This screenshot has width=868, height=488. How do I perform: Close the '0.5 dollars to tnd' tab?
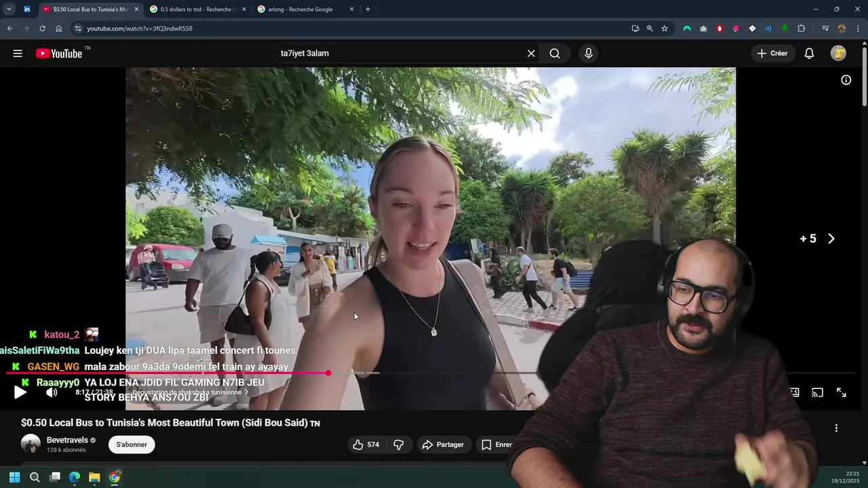coord(243,9)
